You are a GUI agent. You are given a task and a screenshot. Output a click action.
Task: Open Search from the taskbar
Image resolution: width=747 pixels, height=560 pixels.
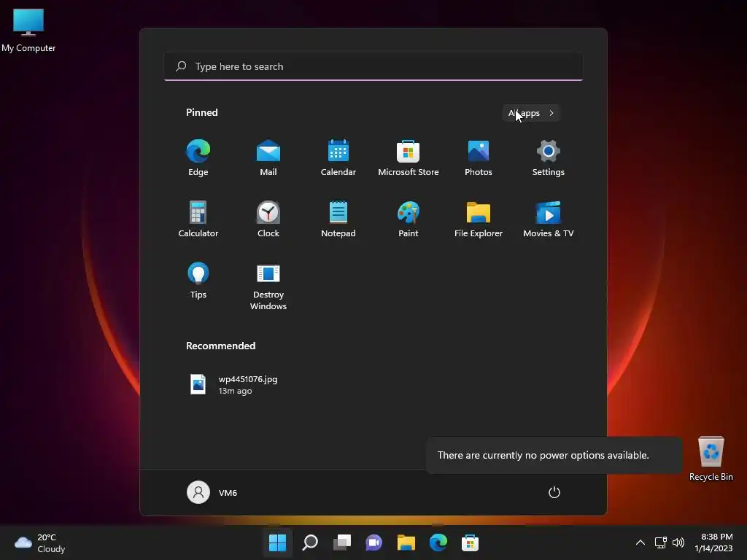click(310, 542)
